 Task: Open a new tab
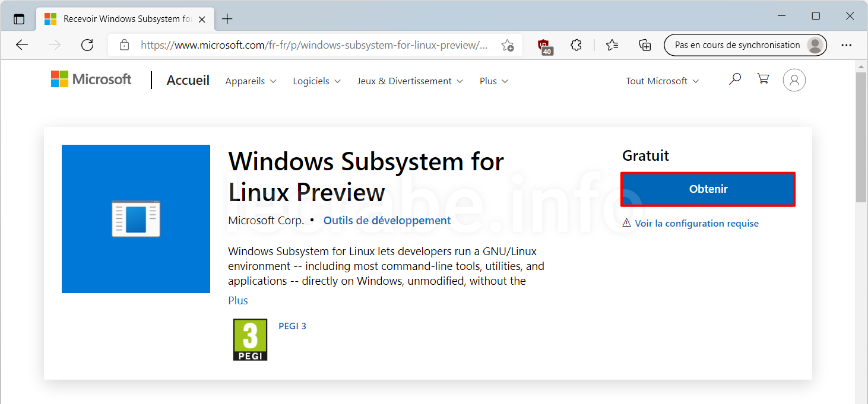point(227,19)
